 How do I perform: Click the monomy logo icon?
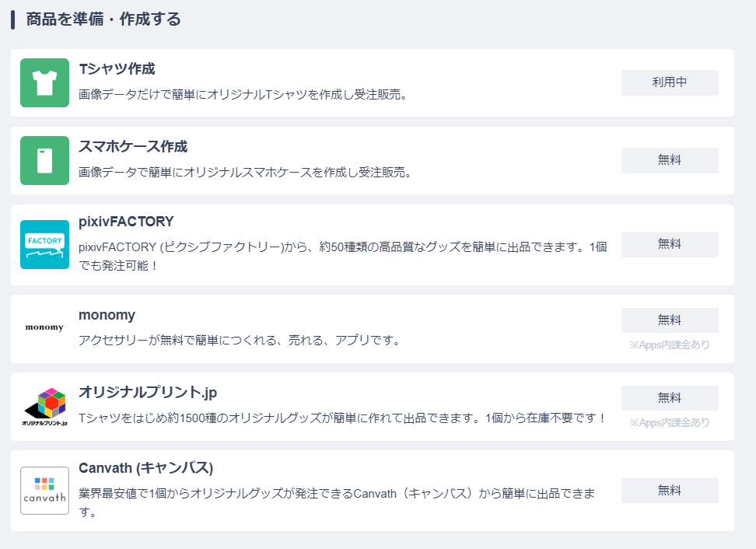[x=44, y=327]
